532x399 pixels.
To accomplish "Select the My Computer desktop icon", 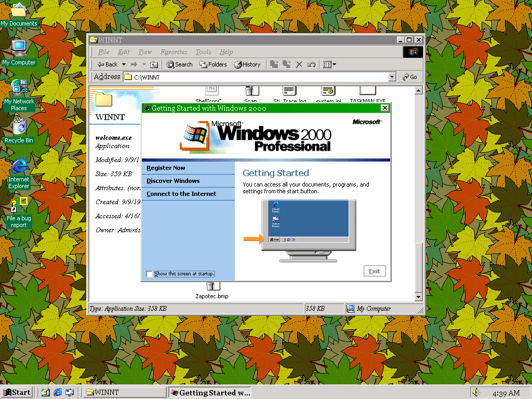I will pos(19,52).
